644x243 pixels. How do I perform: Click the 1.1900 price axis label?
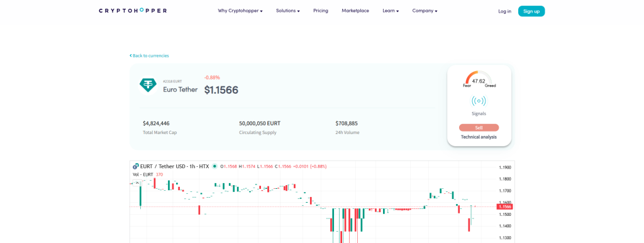pos(505,167)
